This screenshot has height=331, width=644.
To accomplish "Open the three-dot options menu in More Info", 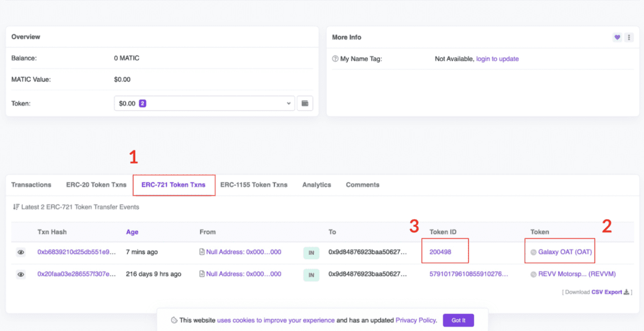I will coord(628,38).
